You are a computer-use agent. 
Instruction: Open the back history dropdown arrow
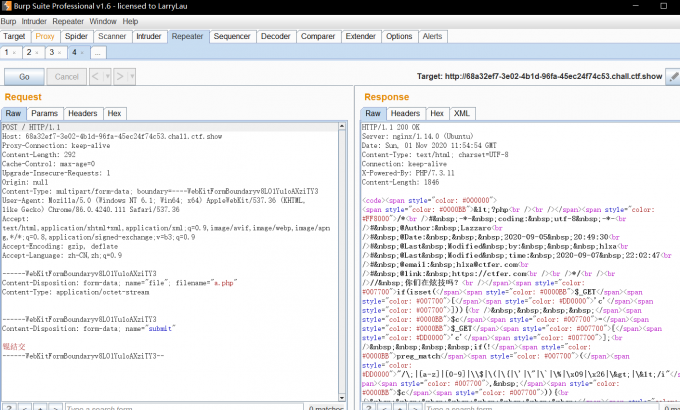coord(108,77)
